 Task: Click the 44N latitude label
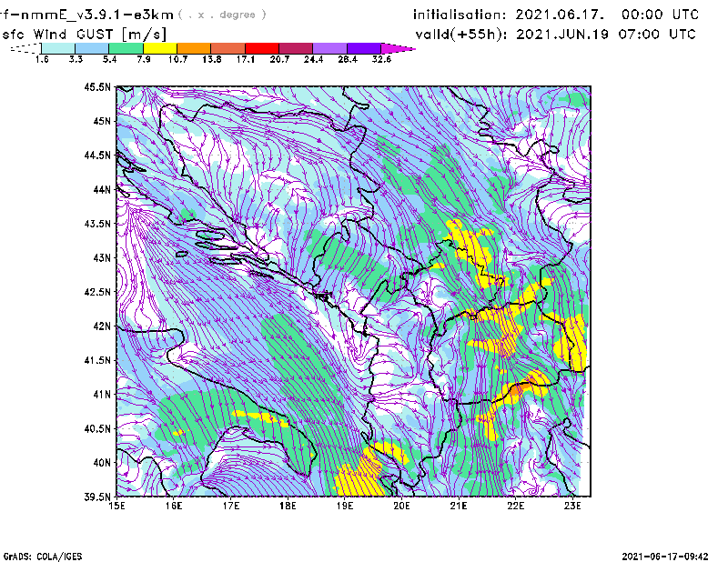102,190
